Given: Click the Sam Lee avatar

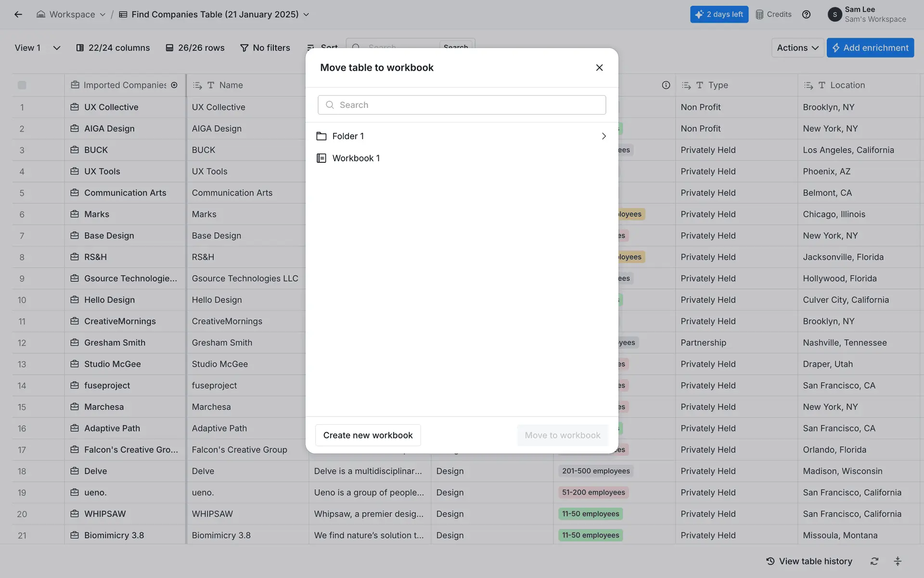Looking at the screenshot, I should (x=834, y=14).
